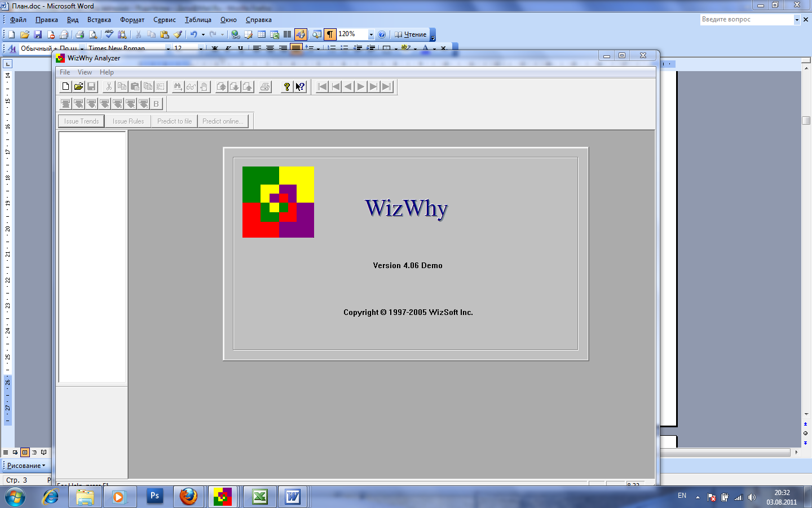Open View menu in WizWhy Analyzer
The width and height of the screenshot is (812, 508).
(85, 72)
